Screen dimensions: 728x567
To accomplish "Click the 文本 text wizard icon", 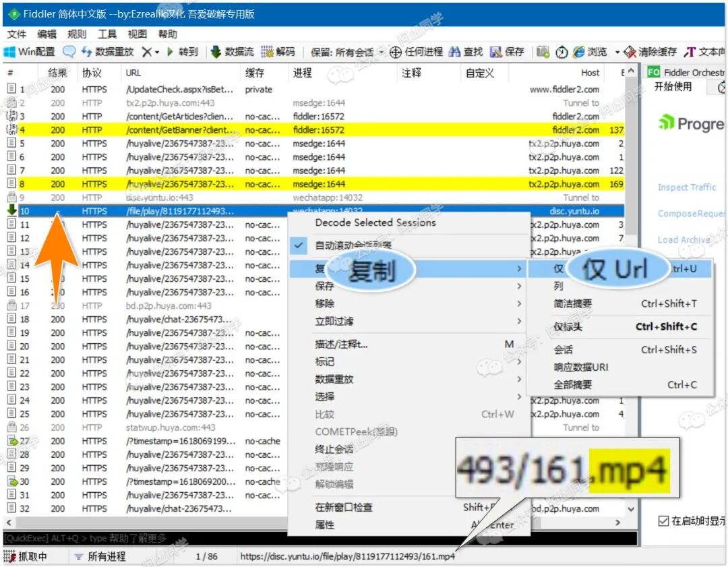I will point(690,52).
